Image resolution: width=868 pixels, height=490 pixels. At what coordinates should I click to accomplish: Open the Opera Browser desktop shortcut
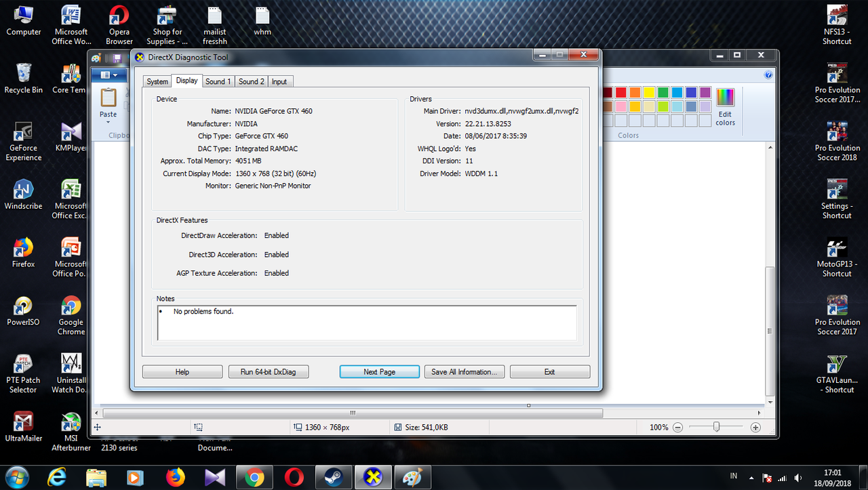119,24
